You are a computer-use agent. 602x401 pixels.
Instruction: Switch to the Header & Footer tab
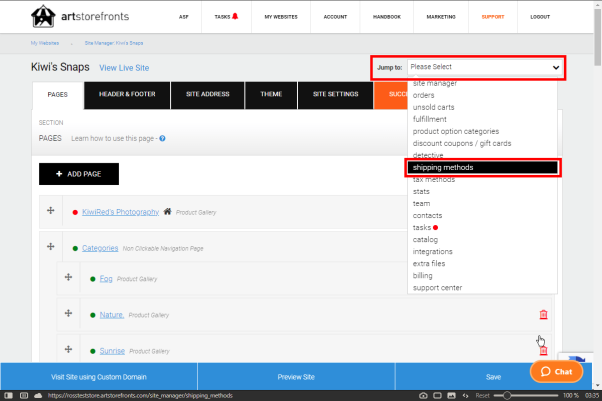coord(126,94)
